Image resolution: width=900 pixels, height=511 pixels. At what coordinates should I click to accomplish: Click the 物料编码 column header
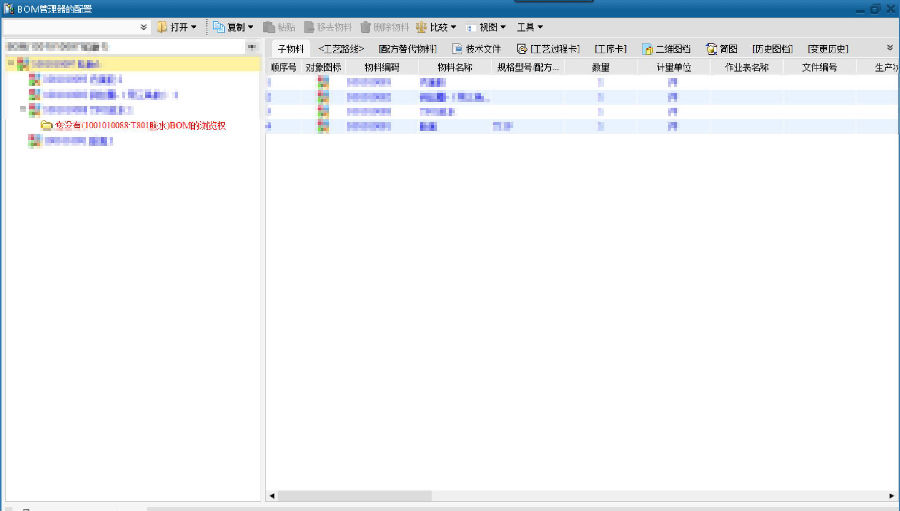pyautogui.click(x=382, y=67)
